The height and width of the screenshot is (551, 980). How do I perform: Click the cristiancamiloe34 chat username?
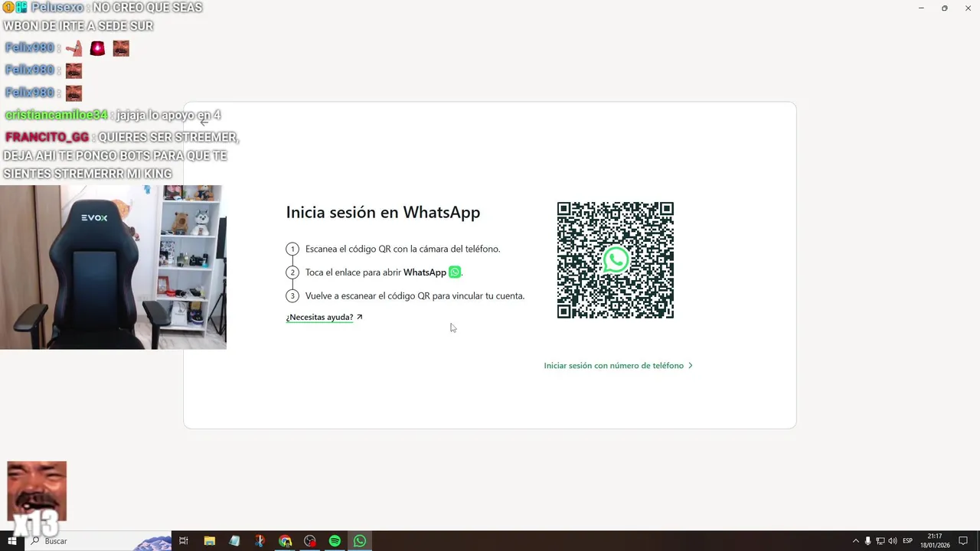(x=56, y=116)
